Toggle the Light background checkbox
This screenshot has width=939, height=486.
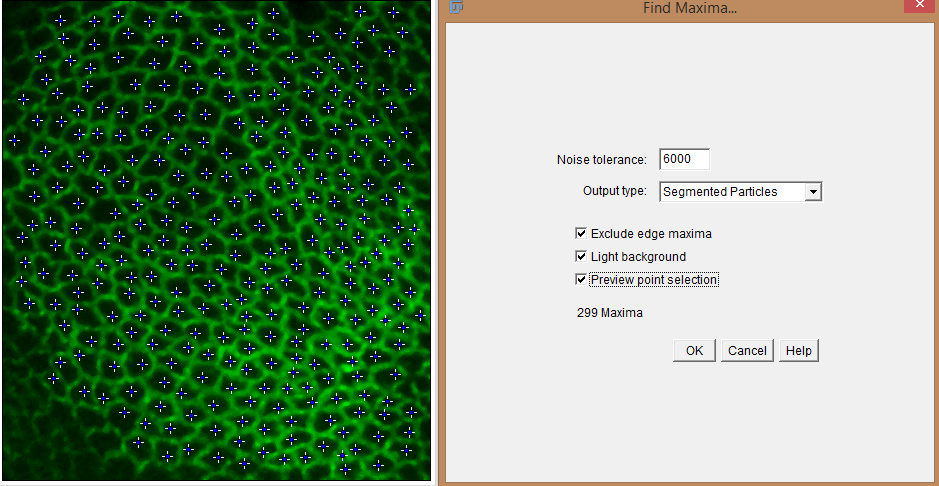tap(581, 257)
